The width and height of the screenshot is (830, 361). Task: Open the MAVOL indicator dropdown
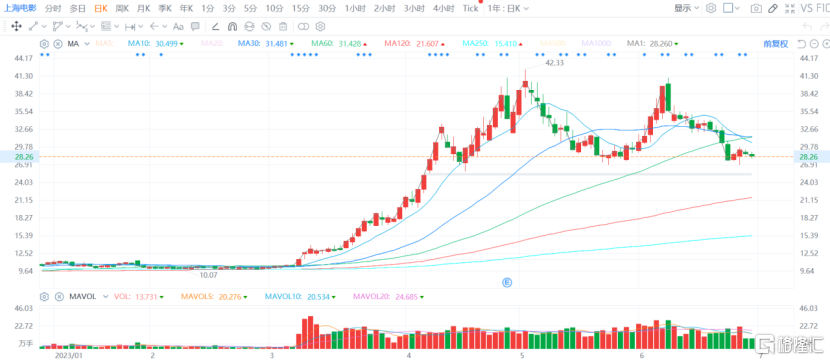click(x=105, y=296)
